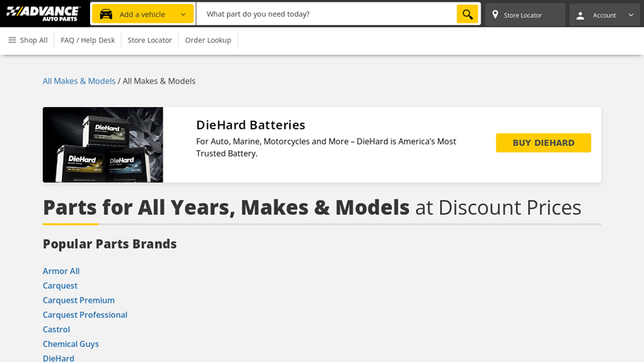Open Store Locator in the top header

tap(525, 14)
